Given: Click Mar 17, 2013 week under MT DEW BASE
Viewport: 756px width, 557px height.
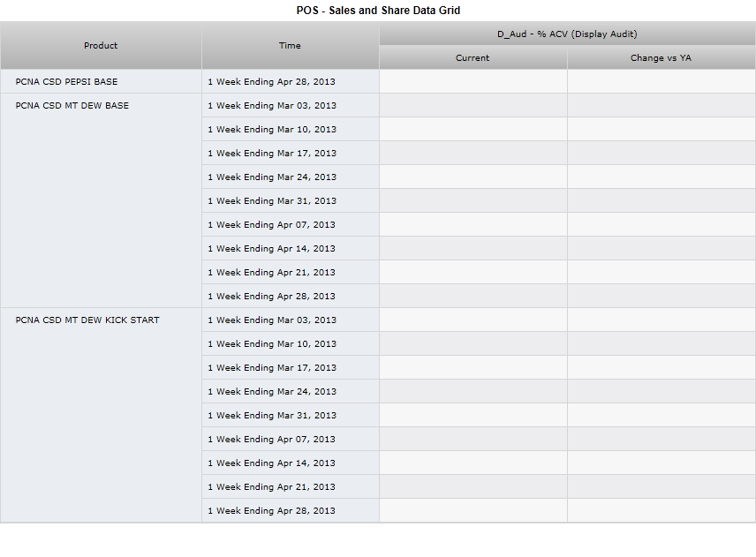Looking at the screenshot, I should pyautogui.click(x=291, y=154).
